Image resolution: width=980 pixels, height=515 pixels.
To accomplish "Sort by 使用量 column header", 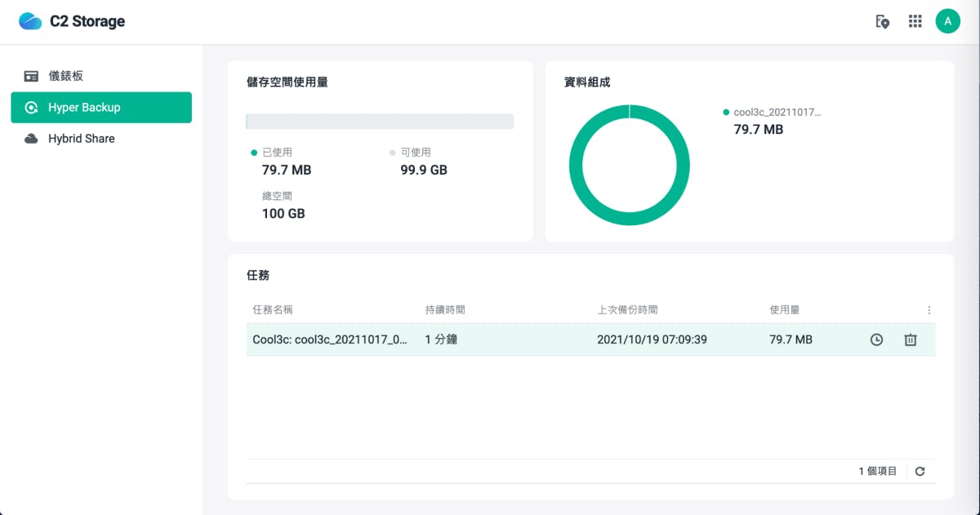I will (x=784, y=310).
